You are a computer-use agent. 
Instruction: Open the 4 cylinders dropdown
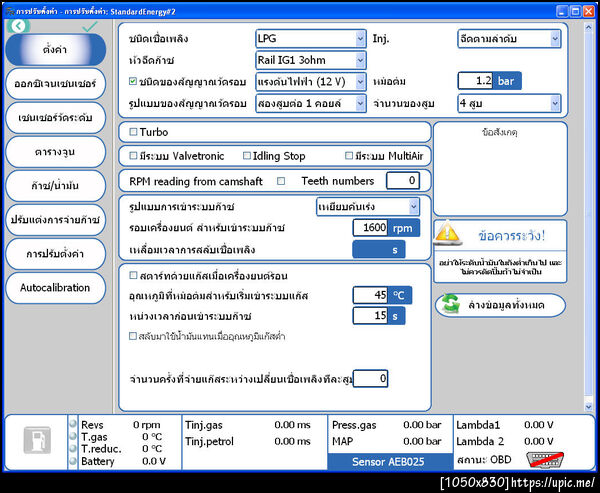509,103
